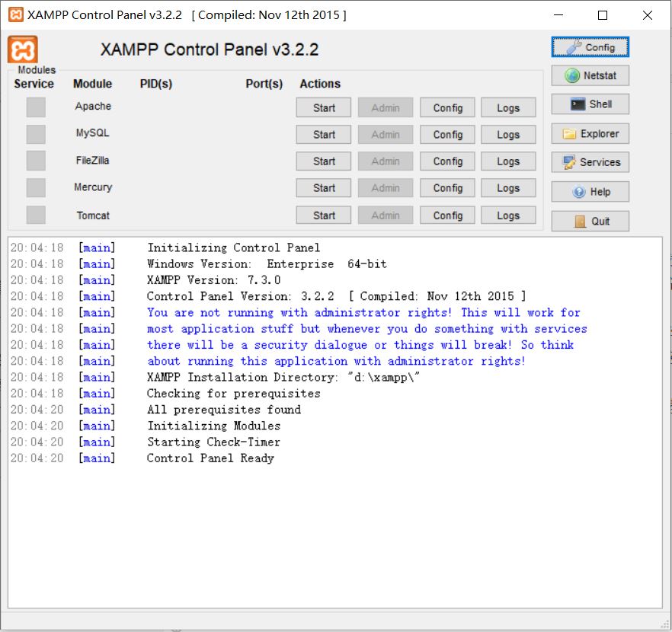The width and height of the screenshot is (672, 632).
Task: Open Logs for MySQL module
Action: (x=508, y=135)
